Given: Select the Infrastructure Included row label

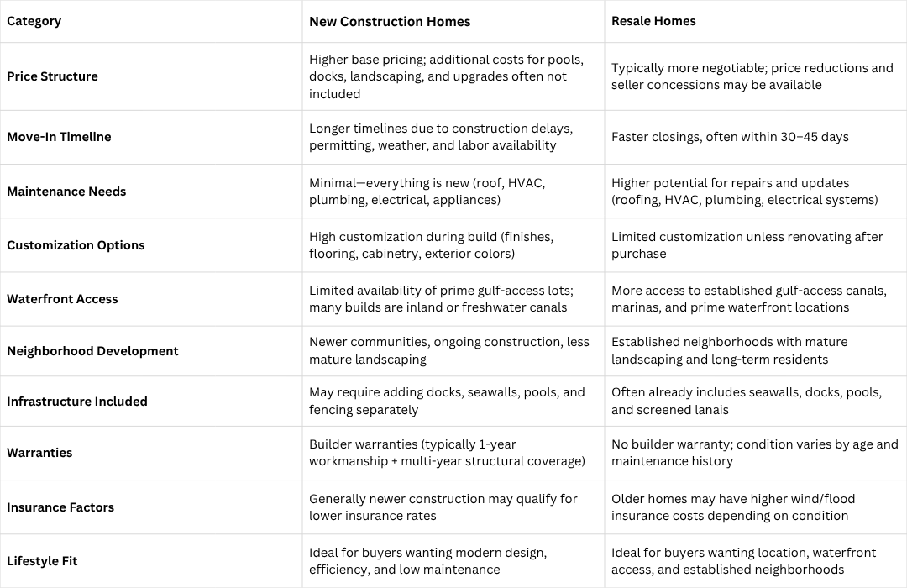Looking at the screenshot, I should coord(77,402).
